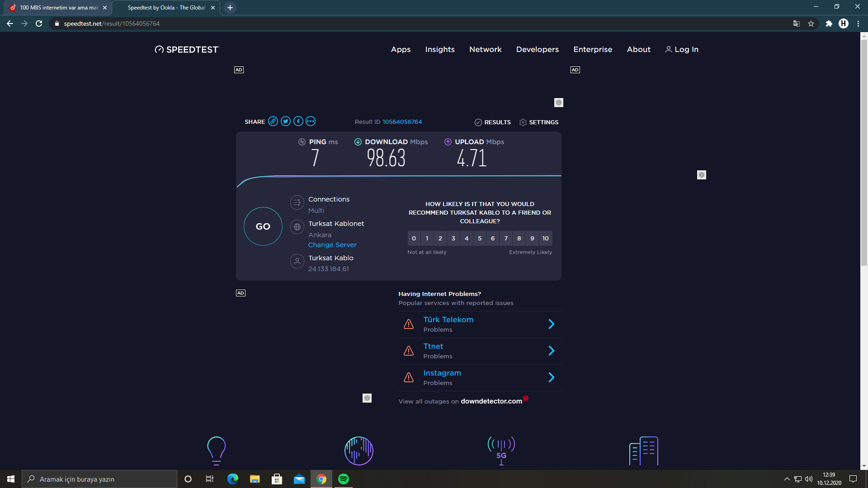This screenshot has width=868, height=488.
Task: Share result on Twitter icon
Action: pos(286,122)
